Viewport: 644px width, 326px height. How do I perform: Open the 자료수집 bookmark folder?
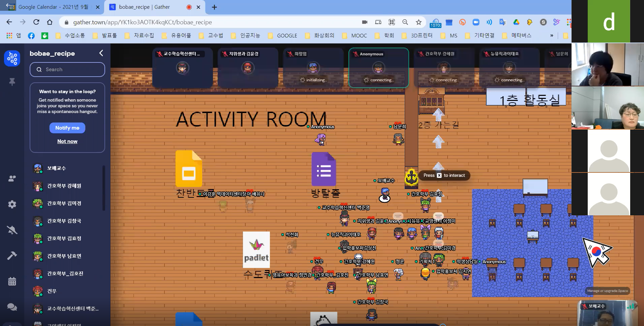pos(139,35)
